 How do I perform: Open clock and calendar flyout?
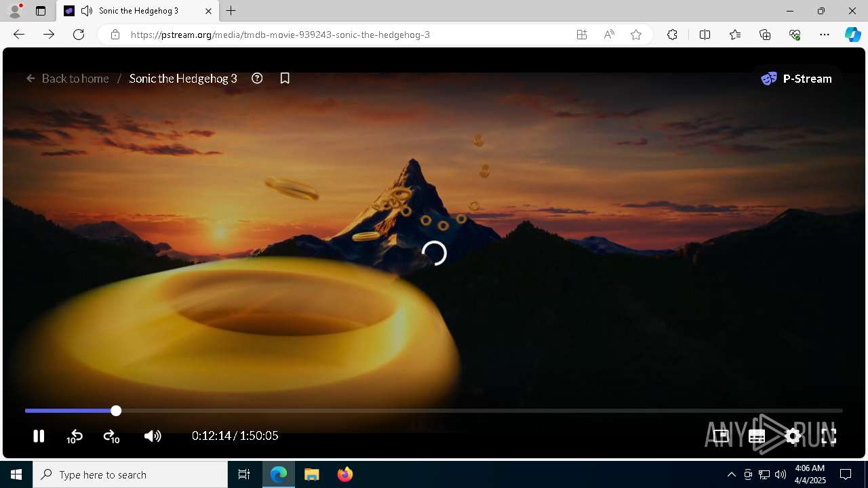pyautogui.click(x=810, y=474)
